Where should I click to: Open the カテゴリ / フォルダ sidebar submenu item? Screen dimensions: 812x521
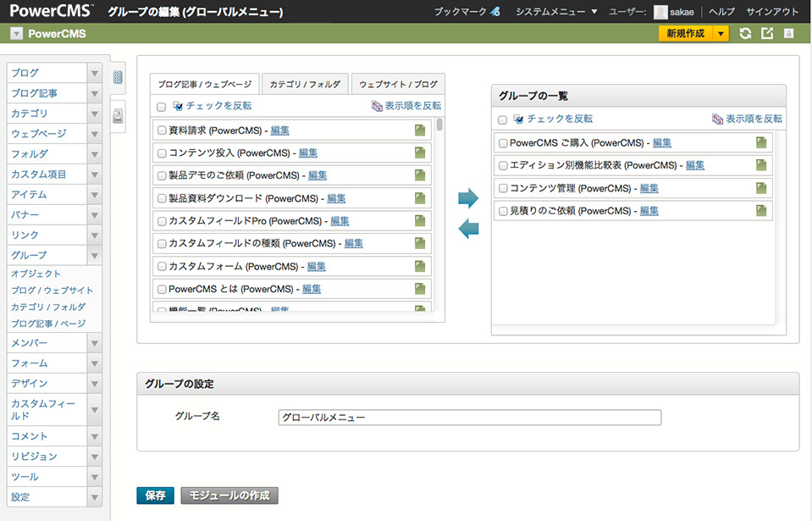[48, 307]
